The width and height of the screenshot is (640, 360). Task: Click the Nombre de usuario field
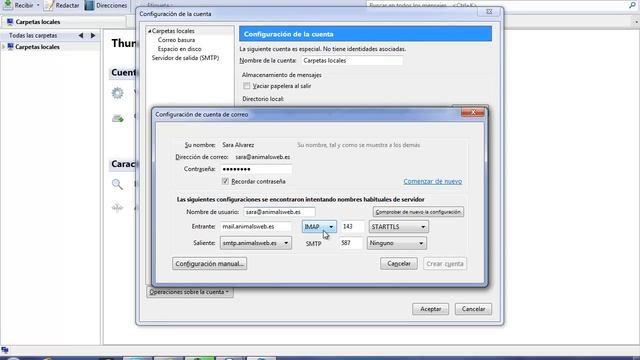tap(279, 212)
